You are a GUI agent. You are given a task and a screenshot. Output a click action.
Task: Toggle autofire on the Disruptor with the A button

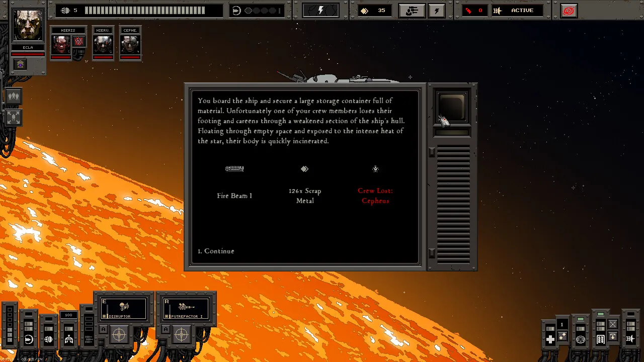click(103, 329)
